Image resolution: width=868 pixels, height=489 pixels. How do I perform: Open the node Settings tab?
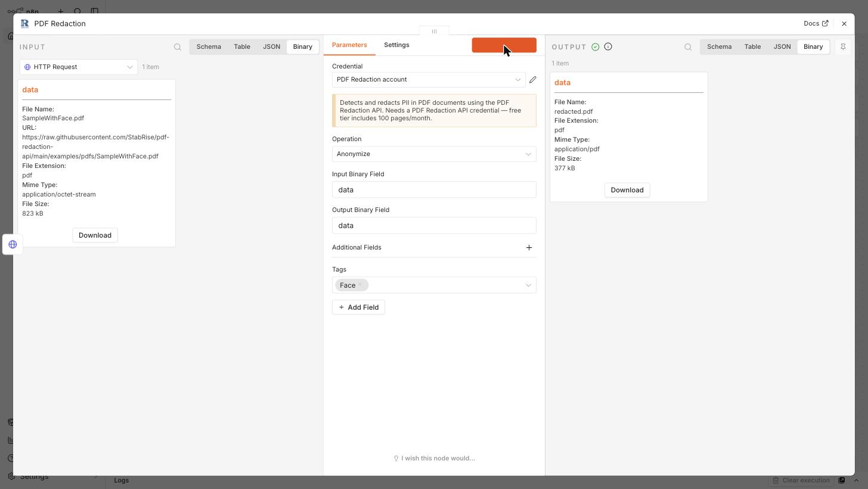tap(396, 45)
